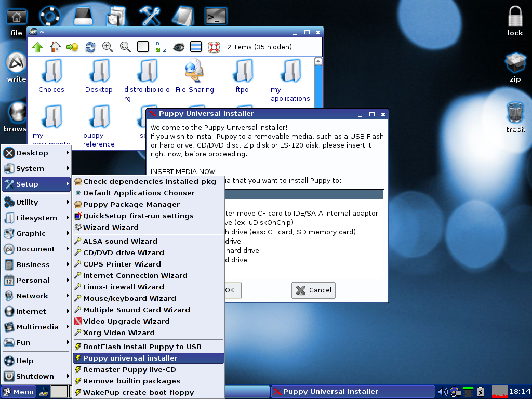Screen dimensions: 532x399
Task: Expand the System submenu
Action: tap(36, 169)
